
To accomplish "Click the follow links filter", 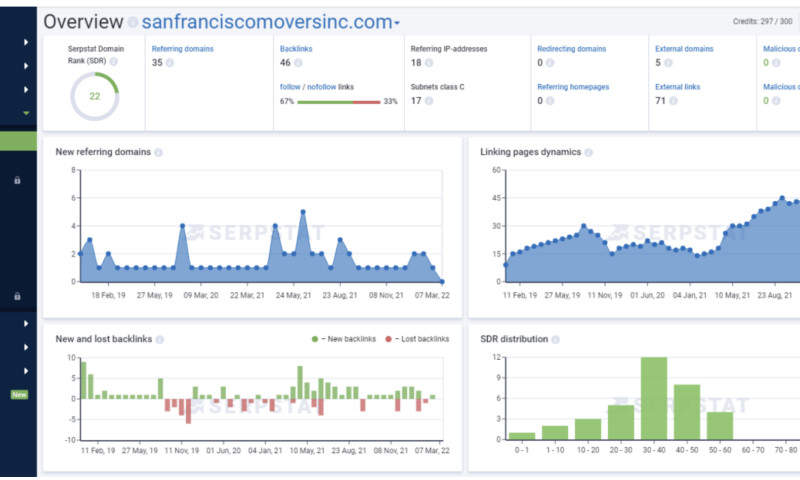I will [290, 87].
